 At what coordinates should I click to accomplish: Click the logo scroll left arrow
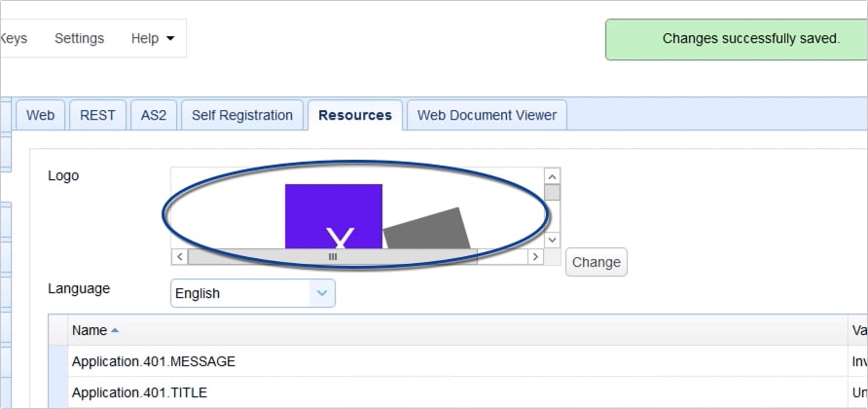179,256
